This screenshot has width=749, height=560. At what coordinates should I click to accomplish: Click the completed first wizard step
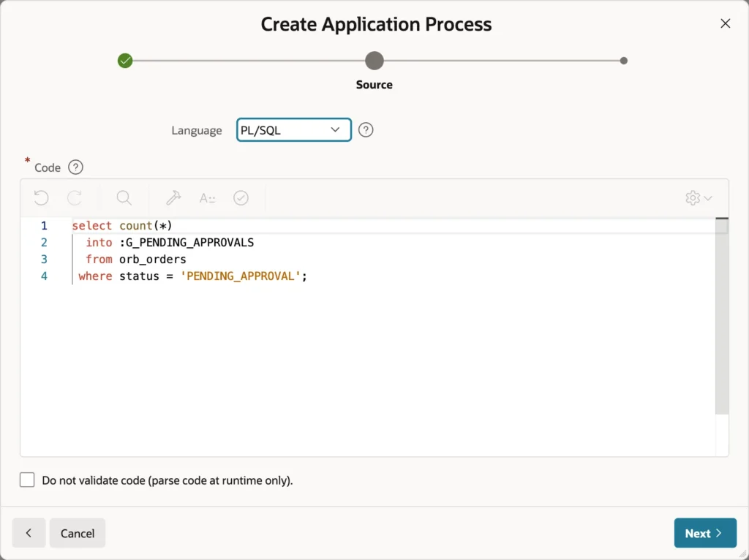coord(125,61)
